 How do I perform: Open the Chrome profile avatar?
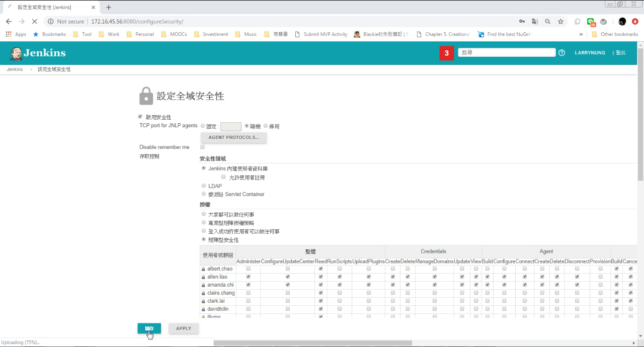coord(622,22)
